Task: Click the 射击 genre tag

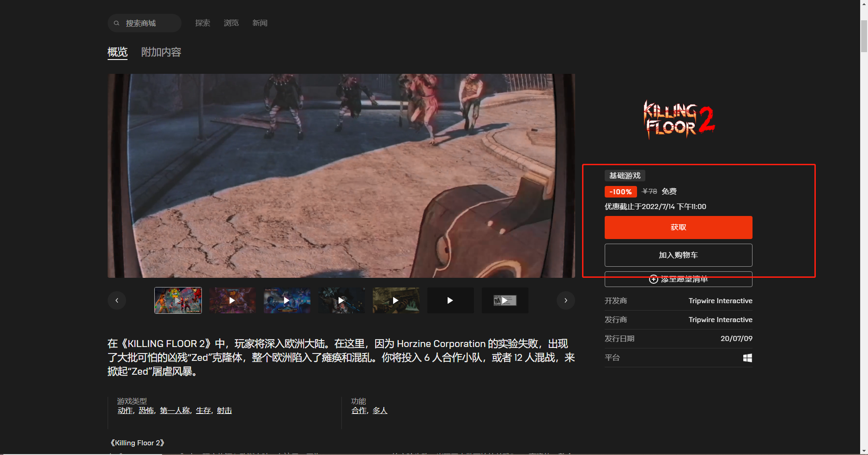Action: pos(224,410)
